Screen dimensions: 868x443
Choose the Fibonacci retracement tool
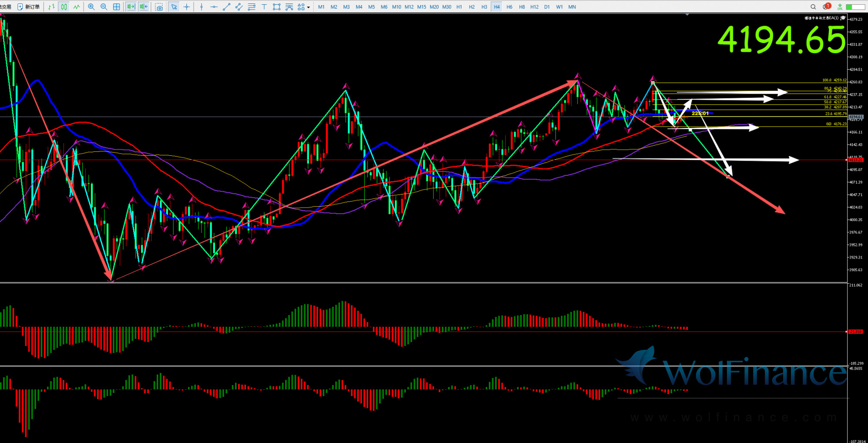coord(289,7)
